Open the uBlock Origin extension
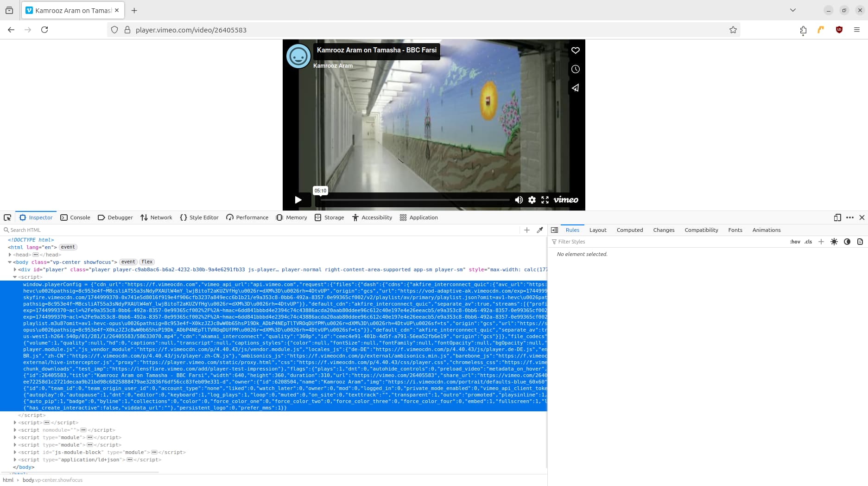This screenshot has height=486, width=868. (x=839, y=30)
